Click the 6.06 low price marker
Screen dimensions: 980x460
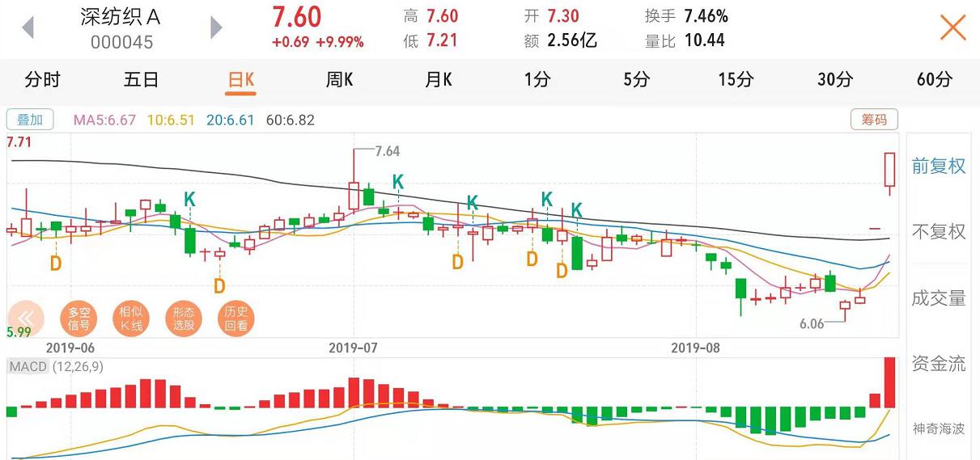click(812, 323)
